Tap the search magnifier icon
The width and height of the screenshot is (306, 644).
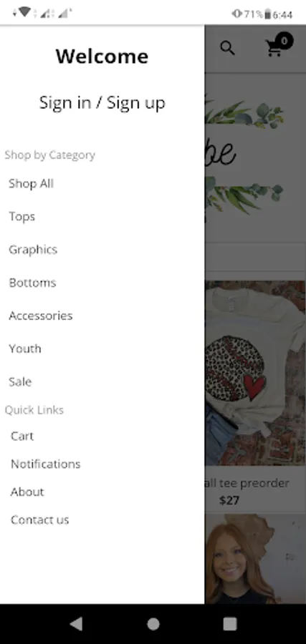point(227,49)
